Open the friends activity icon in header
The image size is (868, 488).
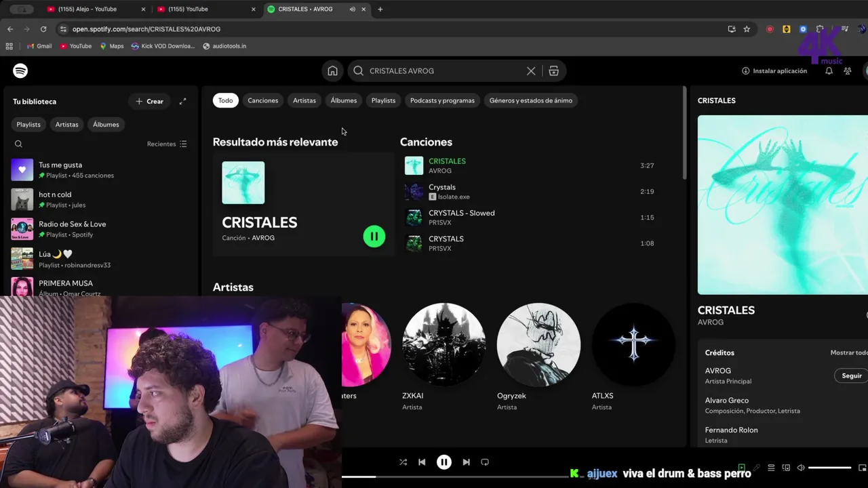(x=847, y=70)
